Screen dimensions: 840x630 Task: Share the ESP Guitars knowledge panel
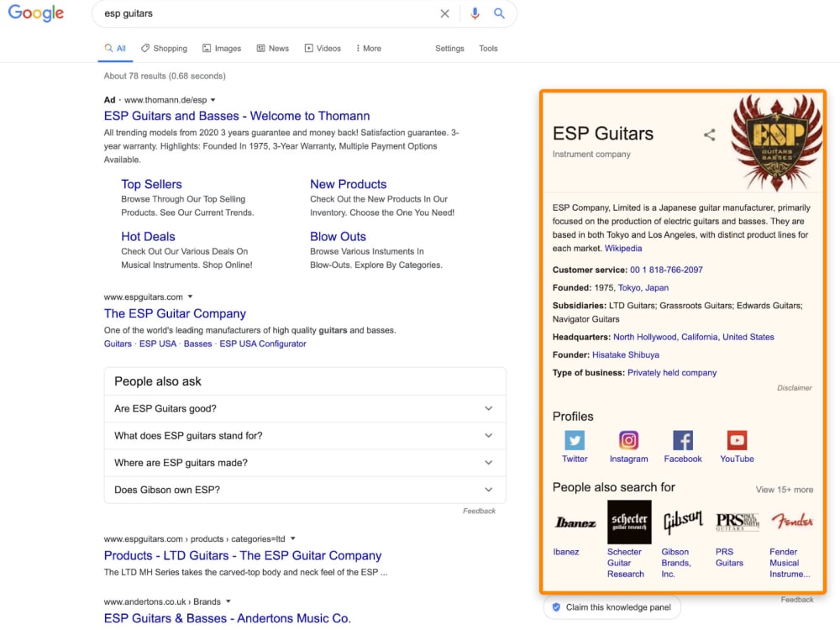click(709, 134)
